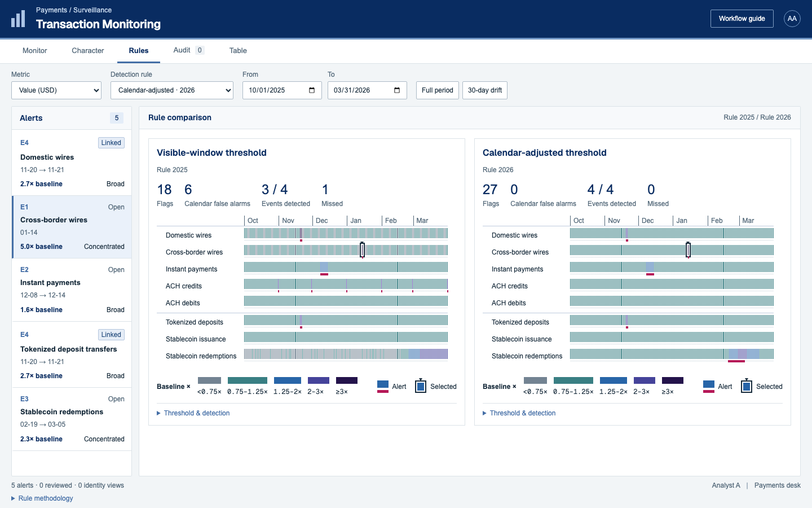The height and width of the screenshot is (508, 812).
Task: Click the ≥3× baseline swatch in Rule 2026 legend
Action: click(672, 380)
